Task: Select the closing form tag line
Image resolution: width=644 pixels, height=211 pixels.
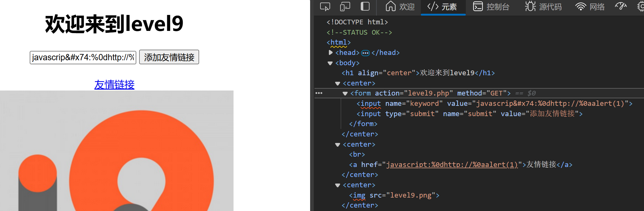Action: click(x=363, y=124)
